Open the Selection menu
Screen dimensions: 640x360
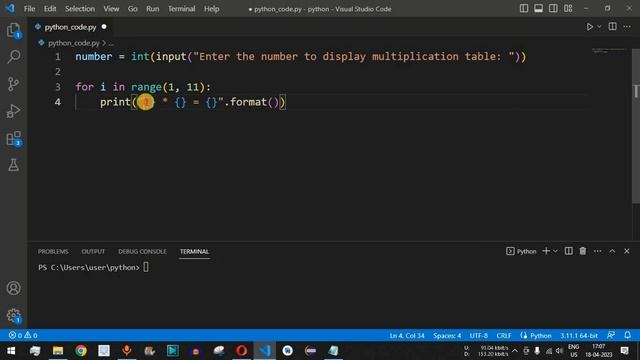pos(80,9)
